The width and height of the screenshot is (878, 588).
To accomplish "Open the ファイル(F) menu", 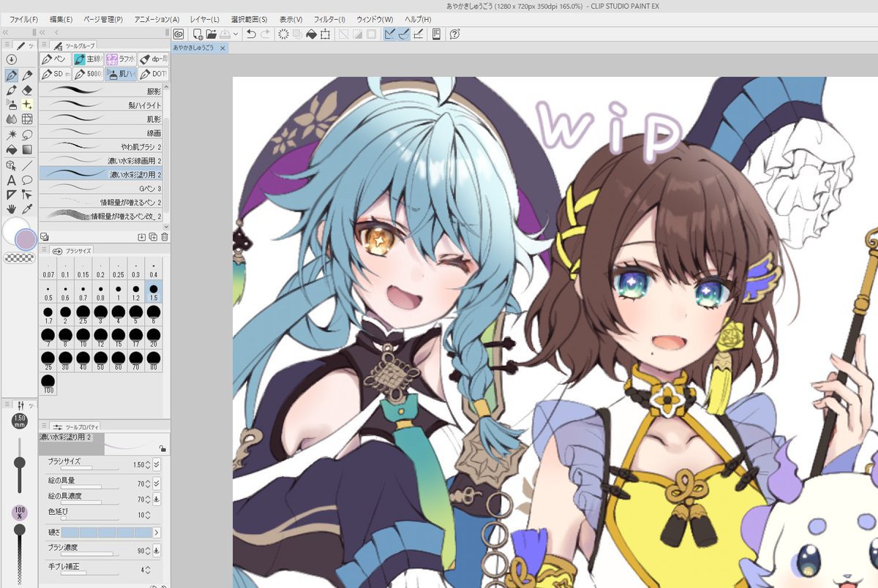I will (x=23, y=18).
